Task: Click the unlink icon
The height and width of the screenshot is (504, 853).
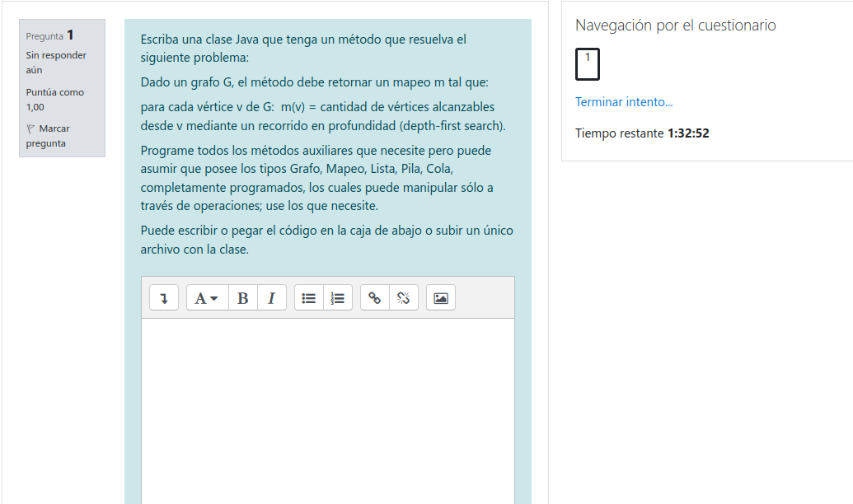Action: coord(403,298)
